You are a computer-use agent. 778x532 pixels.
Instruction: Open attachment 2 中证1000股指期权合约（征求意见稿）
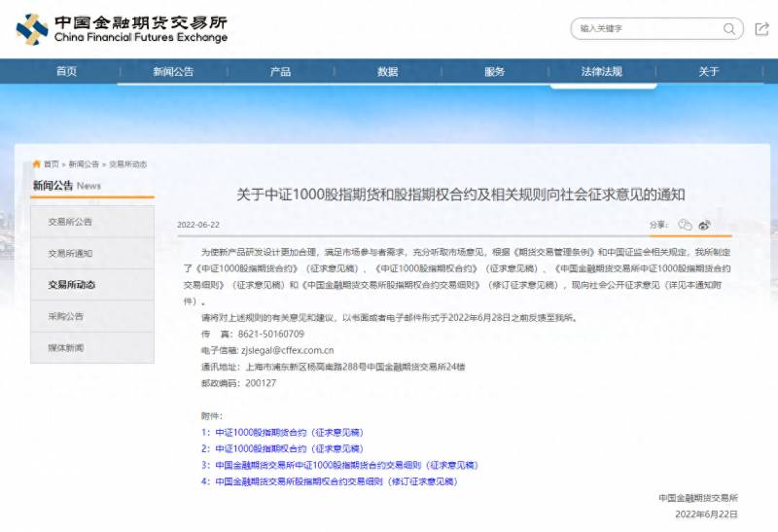[x=282, y=448]
